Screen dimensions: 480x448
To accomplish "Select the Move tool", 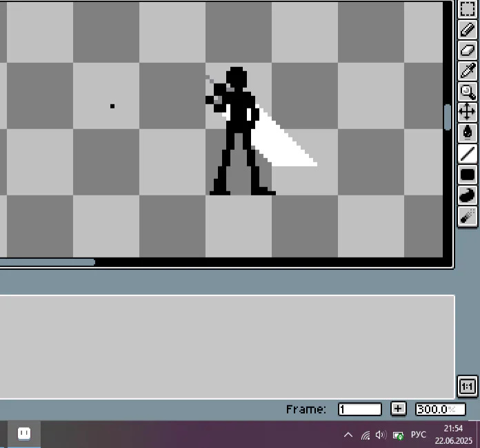I will tap(468, 112).
